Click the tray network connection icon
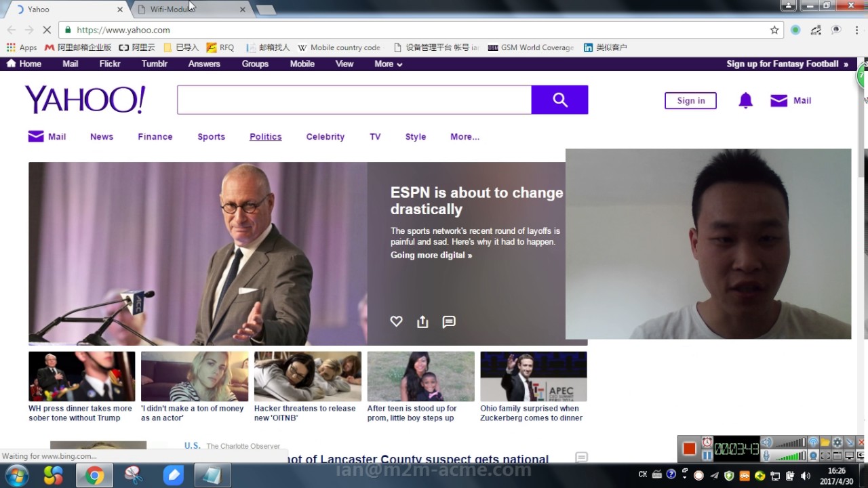Viewport: 868px width, 488px height. click(x=775, y=476)
